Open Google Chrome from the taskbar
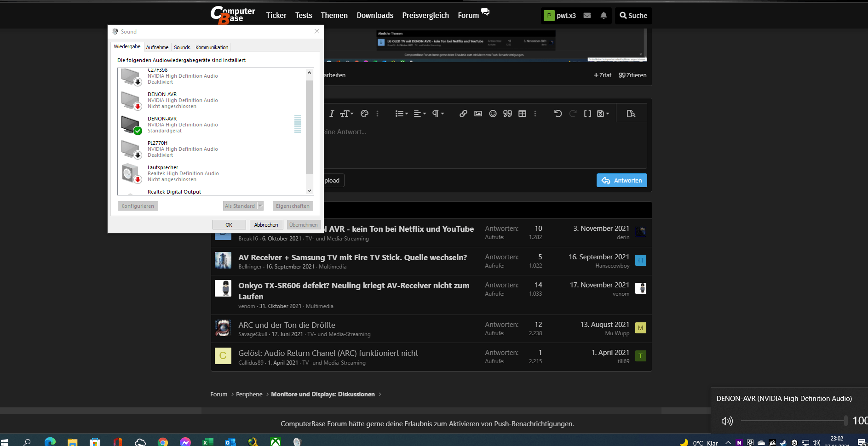Screen dimensions: 868x446 pyautogui.click(x=163, y=442)
